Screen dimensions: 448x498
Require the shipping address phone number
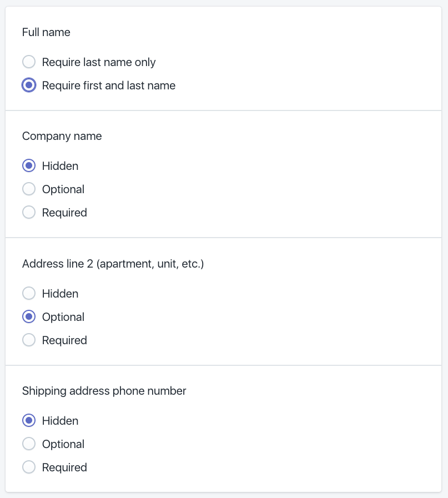tap(29, 467)
